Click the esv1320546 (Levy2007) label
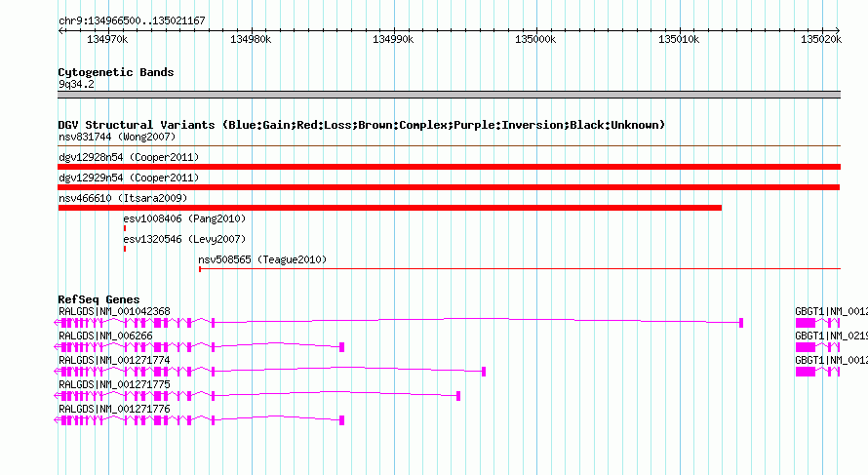This screenshot has width=868, height=475. [184, 239]
